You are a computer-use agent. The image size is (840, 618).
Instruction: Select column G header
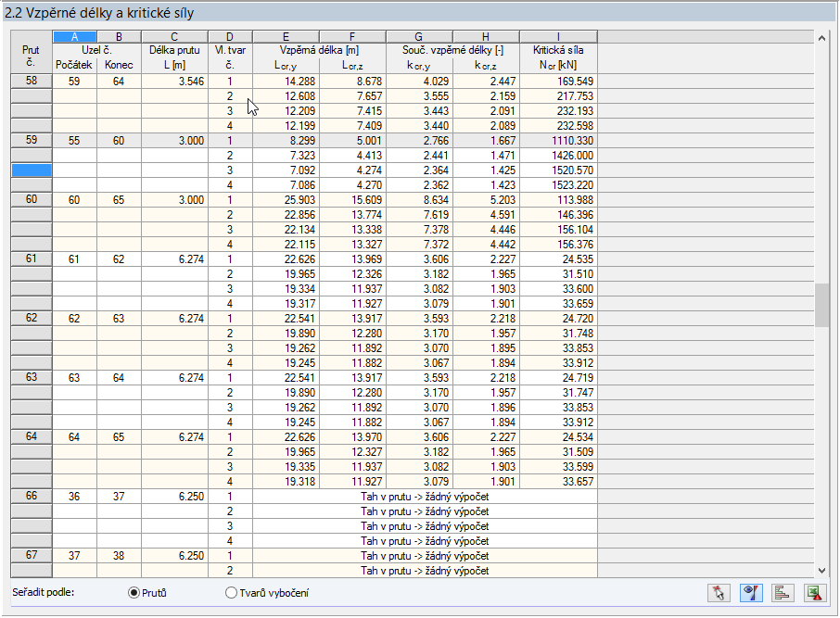(419, 36)
